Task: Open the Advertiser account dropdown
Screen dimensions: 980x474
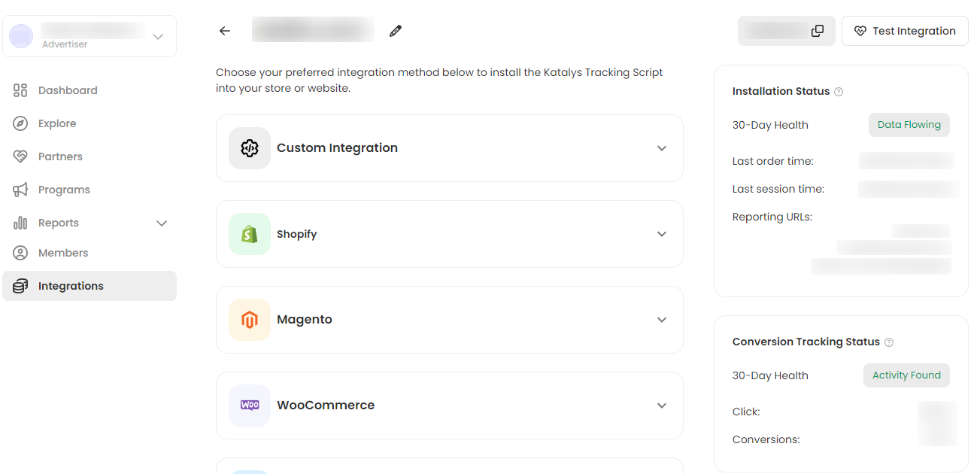Action: click(158, 36)
